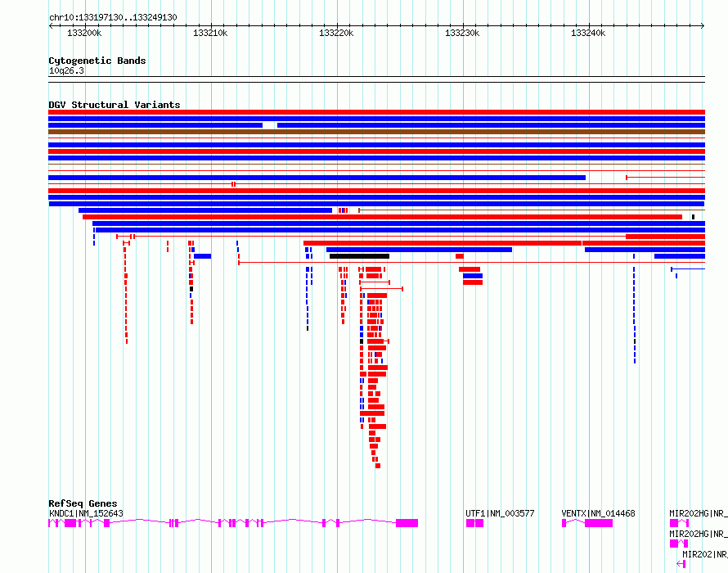Click the 133230k ruler position label
The height and width of the screenshot is (573, 728).
tap(462, 33)
